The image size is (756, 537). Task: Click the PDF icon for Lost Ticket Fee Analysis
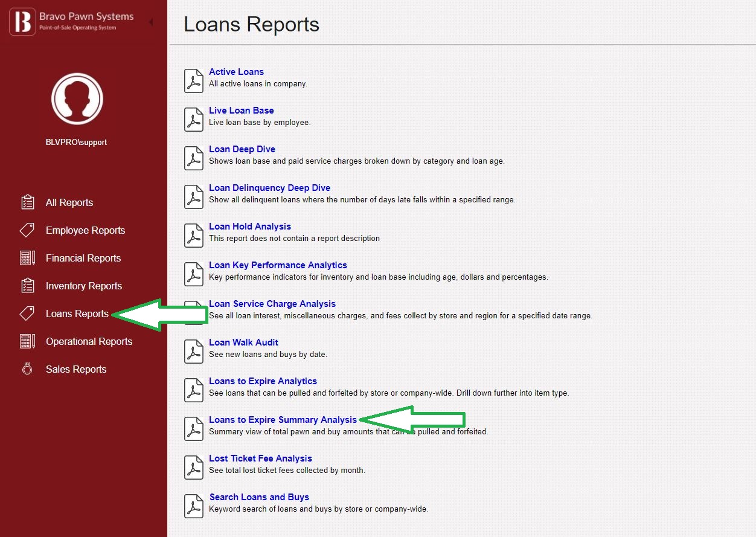[x=193, y=468]
